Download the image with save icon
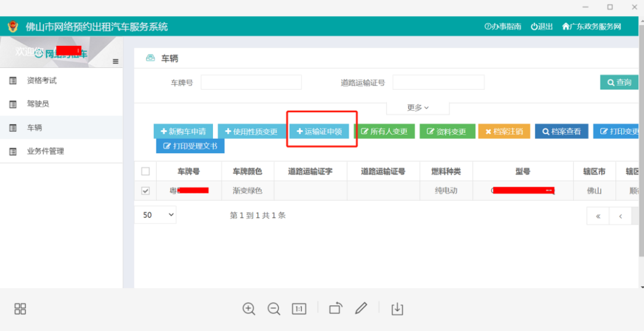The width and height of the screenshot is (644, 331). point(397,308)
